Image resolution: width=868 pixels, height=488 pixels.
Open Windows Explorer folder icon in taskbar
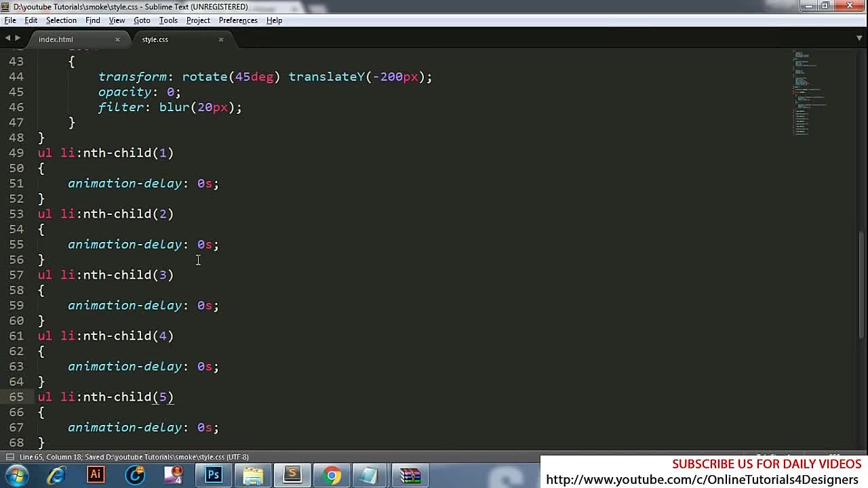coord(253,475)
